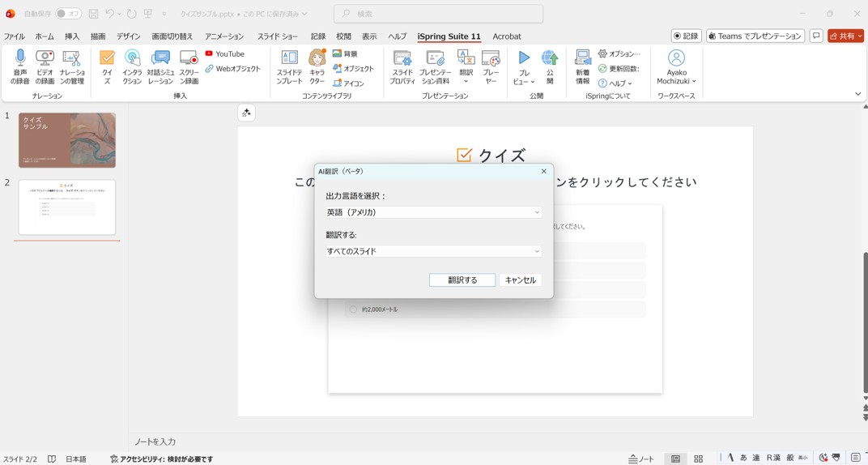Open the ビデオの録画 recording tool
This screenshot has width=868, height=465.
click(x=45, y=66)
